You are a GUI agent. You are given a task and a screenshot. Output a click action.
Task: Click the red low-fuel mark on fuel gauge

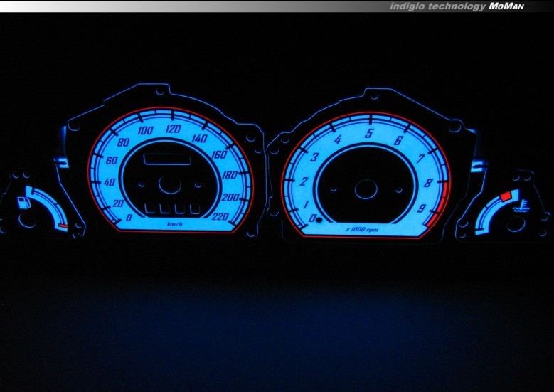[x=63, y=226]
